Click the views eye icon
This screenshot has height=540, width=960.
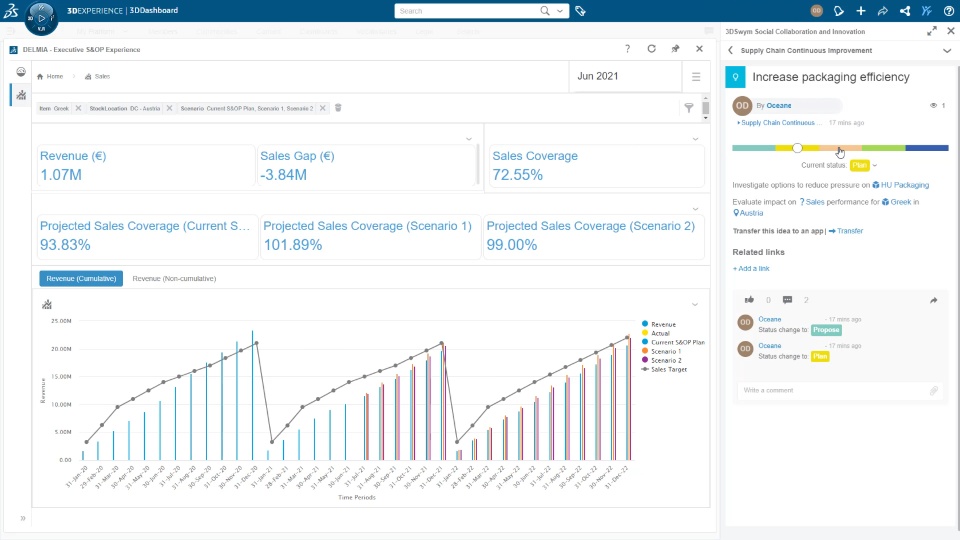(934, 105)
